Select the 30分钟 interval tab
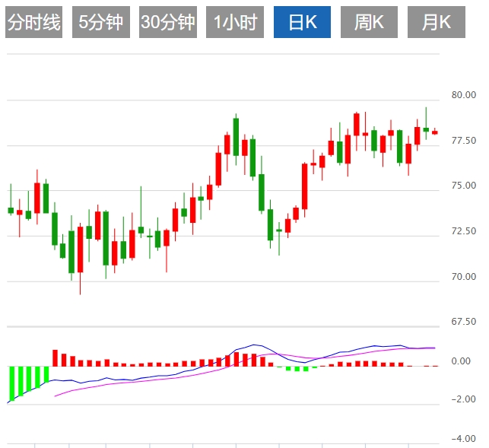Screen dimensions: 489x448 168,22
